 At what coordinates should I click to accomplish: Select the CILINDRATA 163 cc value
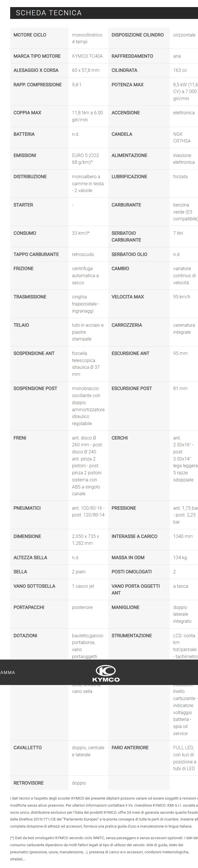180,70
